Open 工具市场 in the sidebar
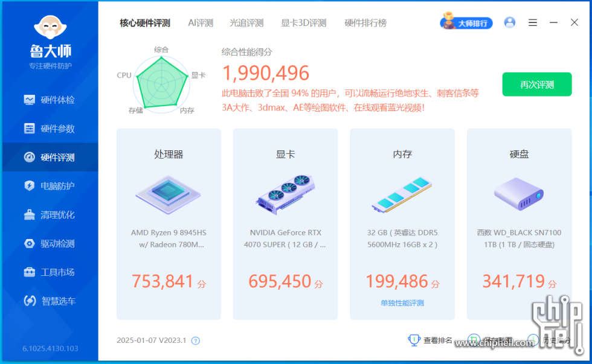This screenshot has width=592, height=364. click(50, 272)
